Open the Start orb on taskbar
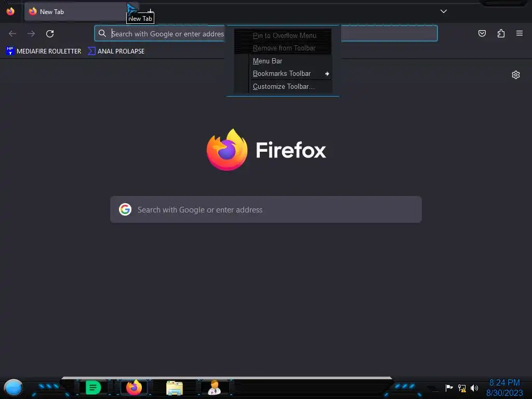Image resolution: width=532 pixels, height=399 pixels. click(13, 388)
